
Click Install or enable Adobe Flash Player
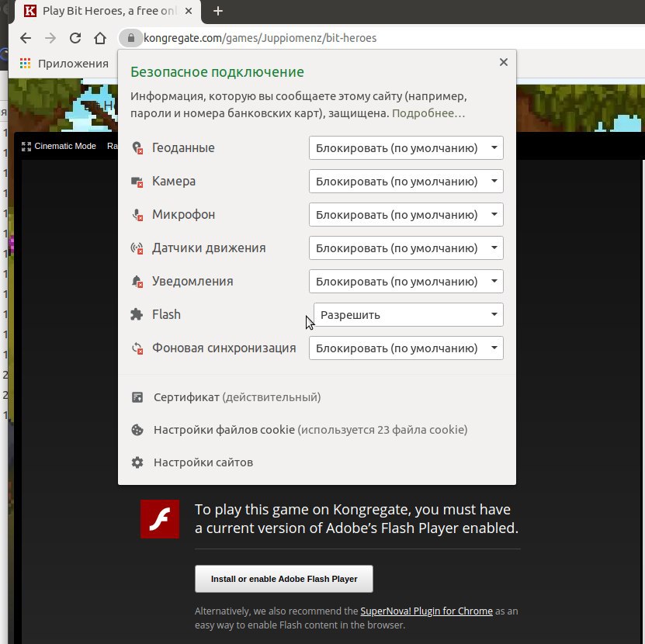click(284, 579)
